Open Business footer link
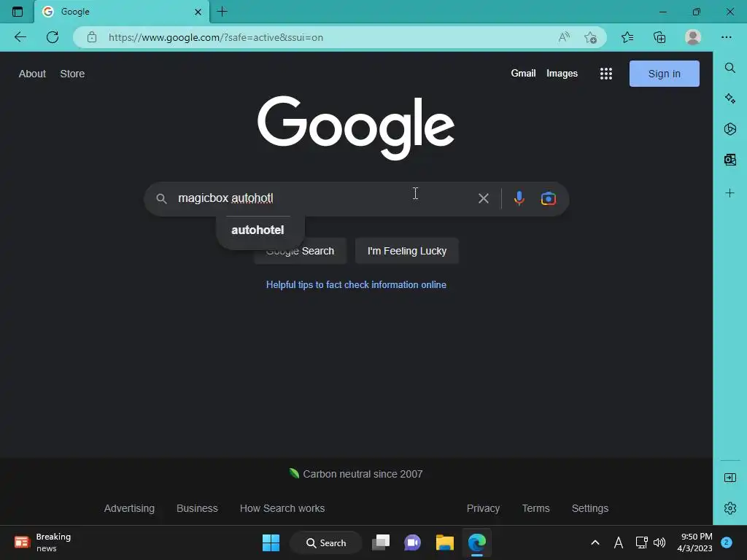747x560 pixels. coord(197,508)
